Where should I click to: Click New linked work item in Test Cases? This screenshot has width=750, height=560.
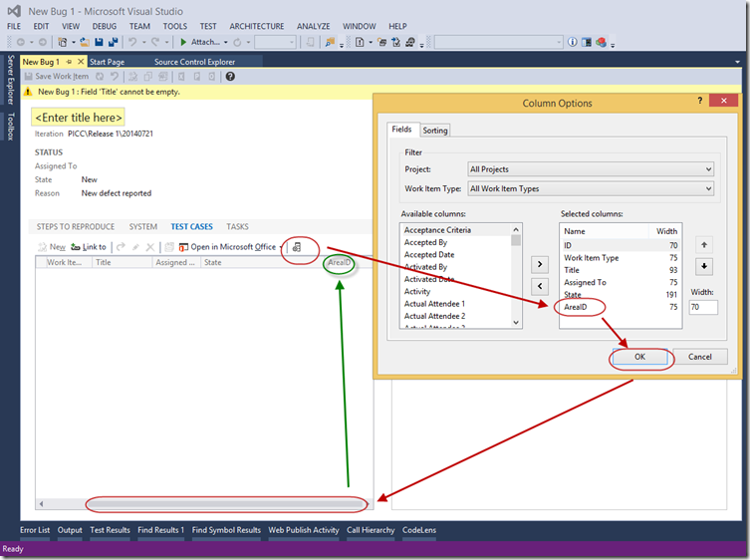(x=52, y=247)
